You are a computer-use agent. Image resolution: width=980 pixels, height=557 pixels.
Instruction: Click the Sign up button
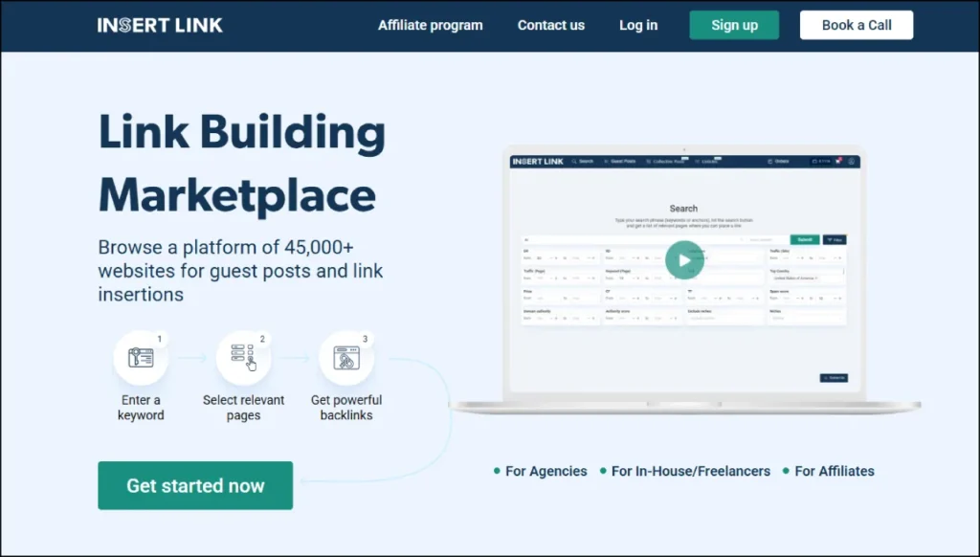click(x=734, y=25)
